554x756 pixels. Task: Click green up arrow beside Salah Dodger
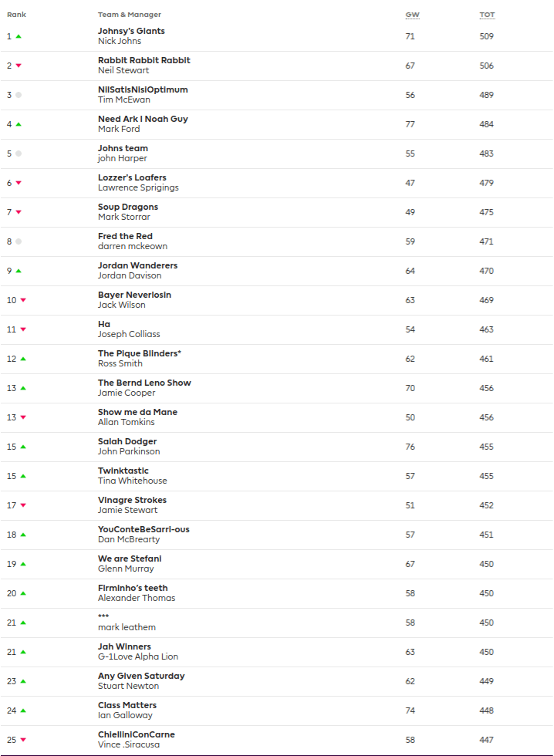tap(23, 447)
